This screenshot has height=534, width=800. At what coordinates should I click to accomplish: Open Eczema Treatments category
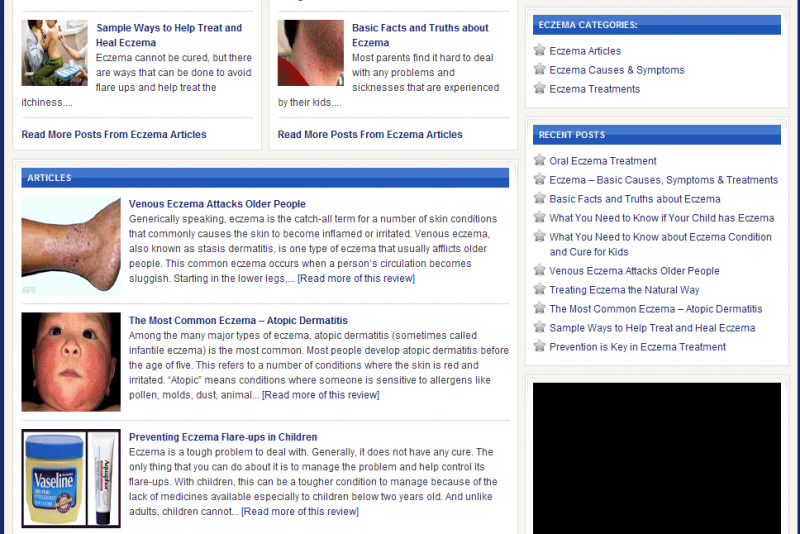(594, 89)
